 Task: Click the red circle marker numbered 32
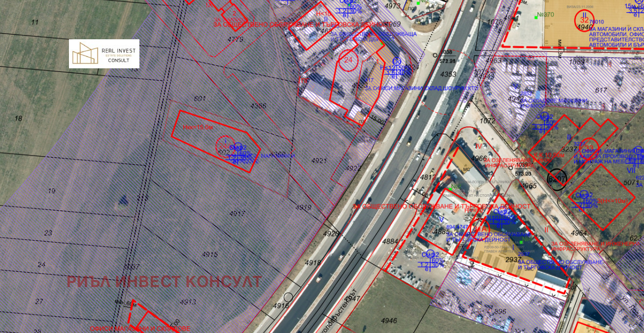tap(585, 20)
